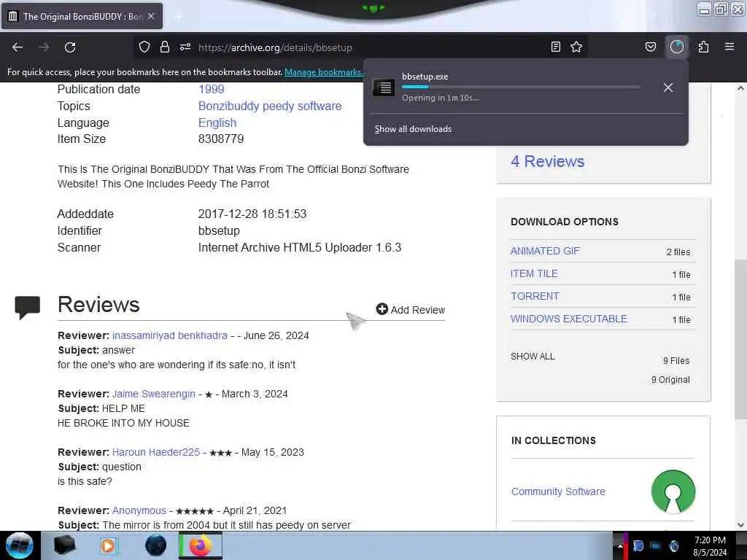Open the Firefox application menu

click(729, 47)
